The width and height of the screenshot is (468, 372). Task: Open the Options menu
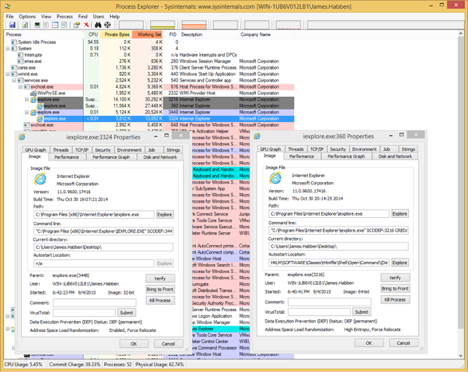point(27,16)
